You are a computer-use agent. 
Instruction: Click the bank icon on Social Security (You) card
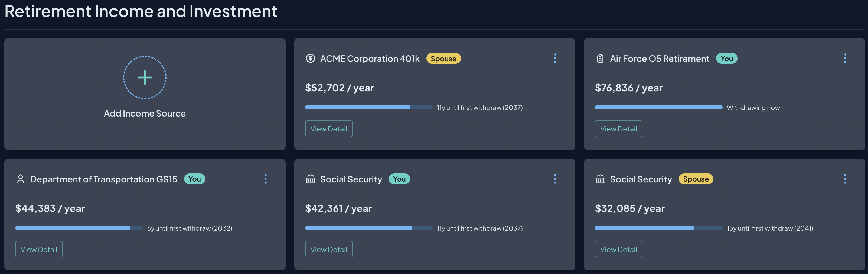pyautogui.click(x=310, y=179)
